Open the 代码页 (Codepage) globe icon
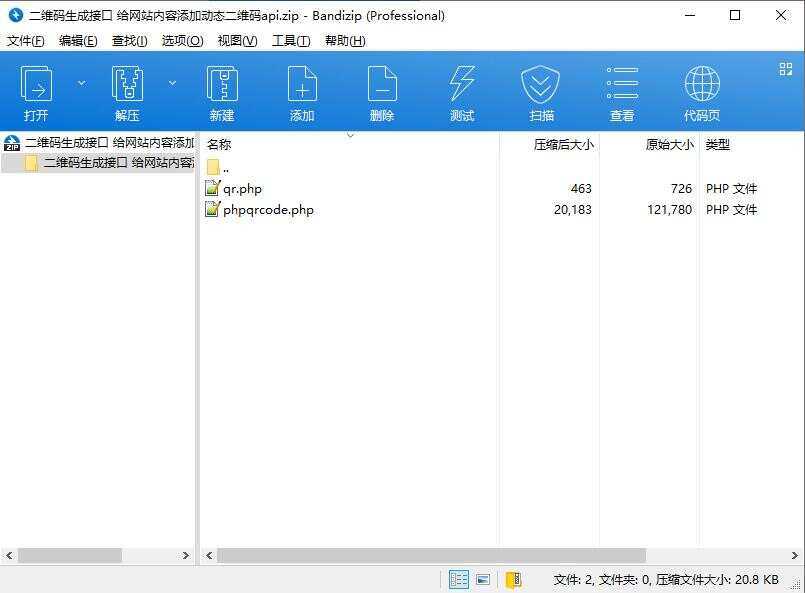Screen dimensions: 805x593 [x=701, y=90]
